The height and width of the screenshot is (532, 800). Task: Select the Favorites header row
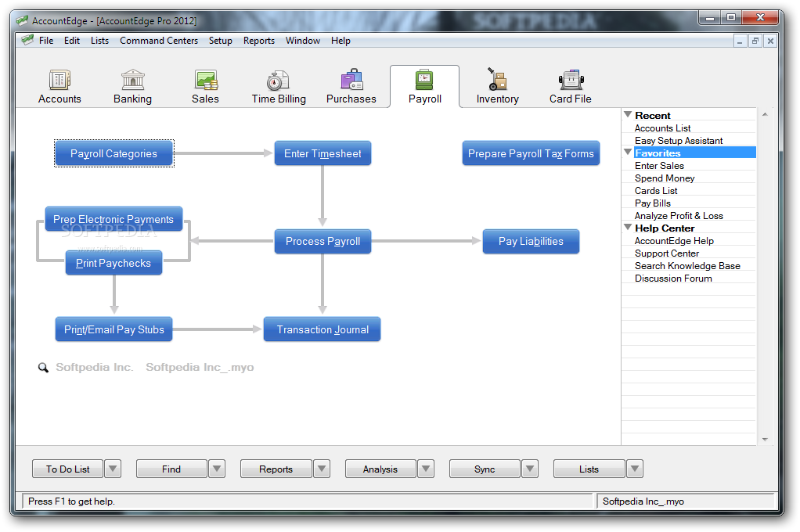pos(694,153)
